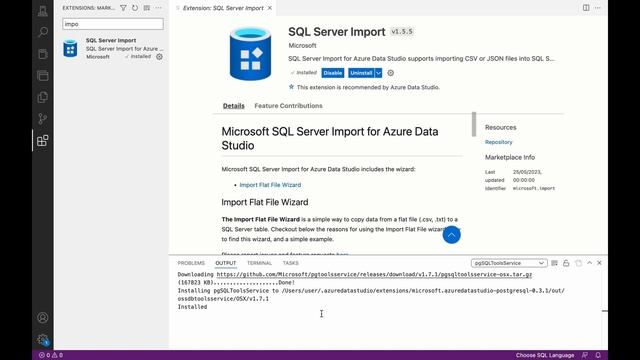Clear extensions search results icon
This screenshot has width=640, height=360.
click(x=147, y=8)
